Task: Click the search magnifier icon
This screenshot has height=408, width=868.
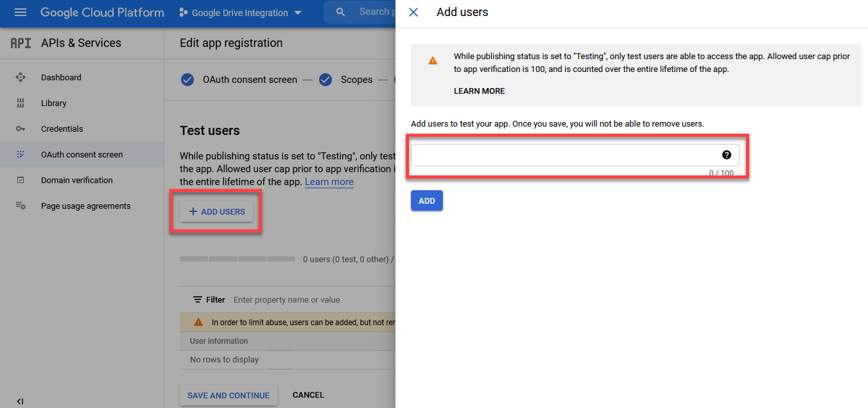Action: [341, 12]
